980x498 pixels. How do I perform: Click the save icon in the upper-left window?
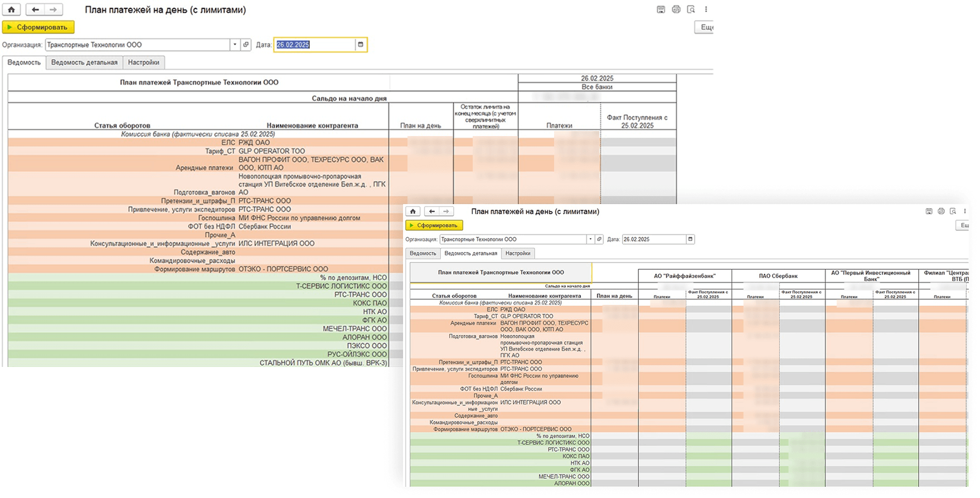click(x=661, y=9)
